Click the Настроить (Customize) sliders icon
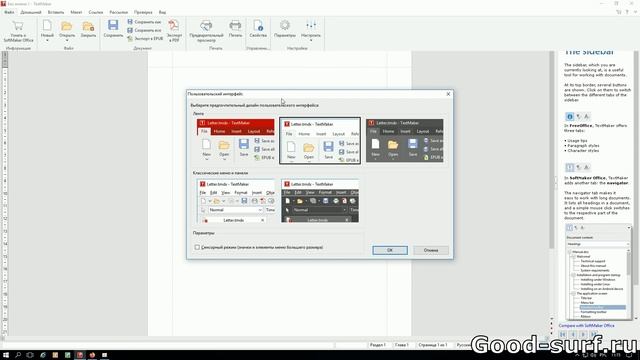The height and width of the screenshot is (360, 640). (x=311, y=25)
